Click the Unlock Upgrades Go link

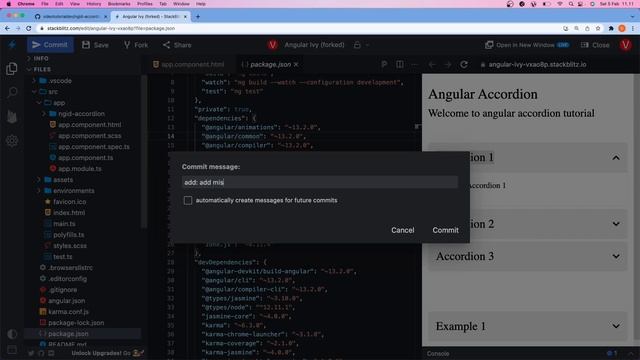point(108,353)
